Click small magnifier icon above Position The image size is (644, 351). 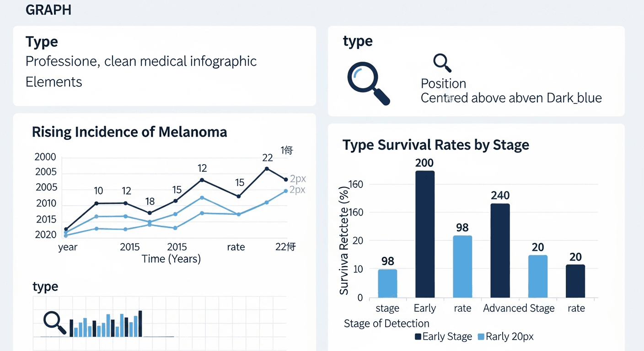coord(442,63)
